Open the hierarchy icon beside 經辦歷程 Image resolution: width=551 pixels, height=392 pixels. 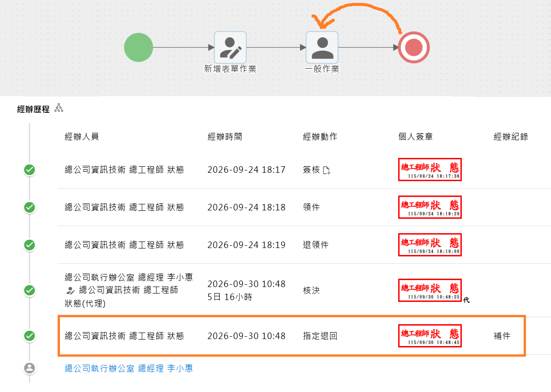click(59, 108)
